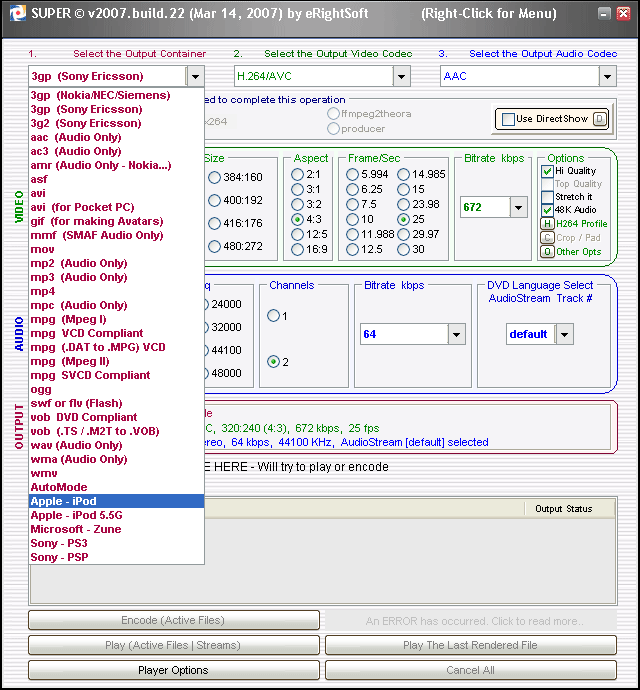Select avi in the container list
640x690 pixels.
(x=117, y=193)
